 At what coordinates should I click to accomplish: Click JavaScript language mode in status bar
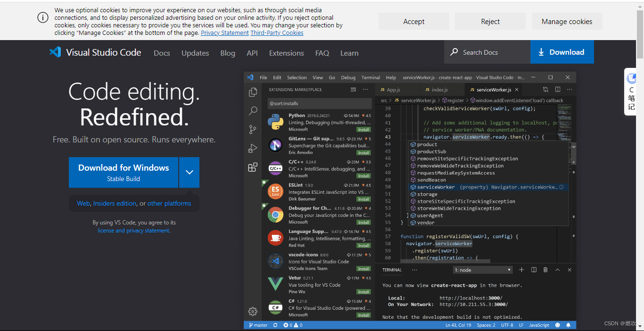tap(539, 325)
